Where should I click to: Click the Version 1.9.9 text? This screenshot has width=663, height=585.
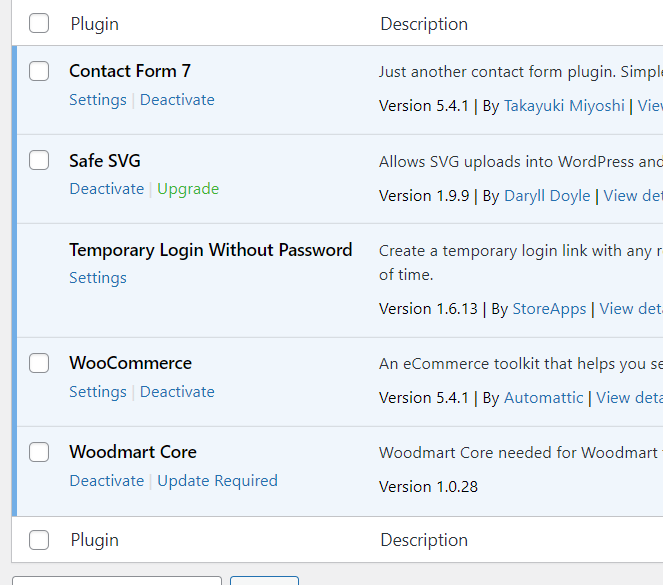click(x=424, y=196)
